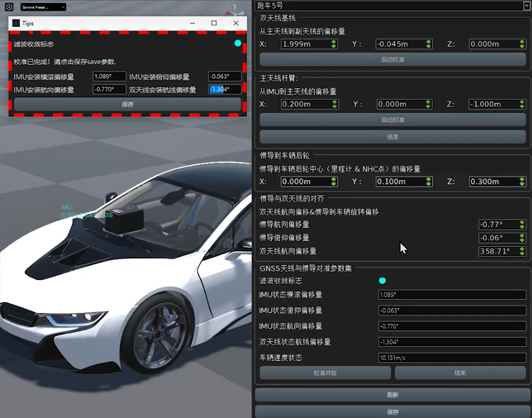Viewport: 532px width, 418px height.
Task: Adjust X stepper of 主天线杆臂 0.200m
Action: tap(334, 104)
